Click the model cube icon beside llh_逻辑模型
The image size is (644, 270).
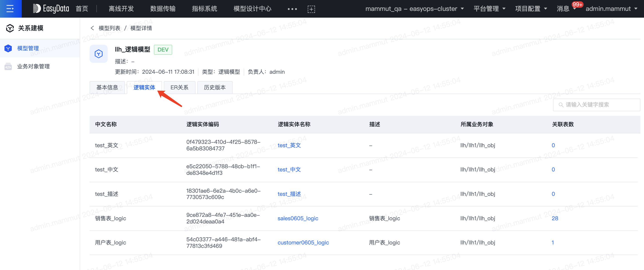click(x=98, y=54)
